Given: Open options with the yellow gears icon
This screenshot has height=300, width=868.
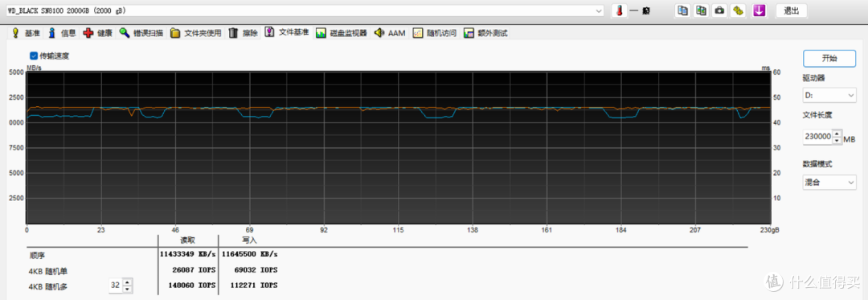Looking at the screenshot, I should (x=737, y=10).
